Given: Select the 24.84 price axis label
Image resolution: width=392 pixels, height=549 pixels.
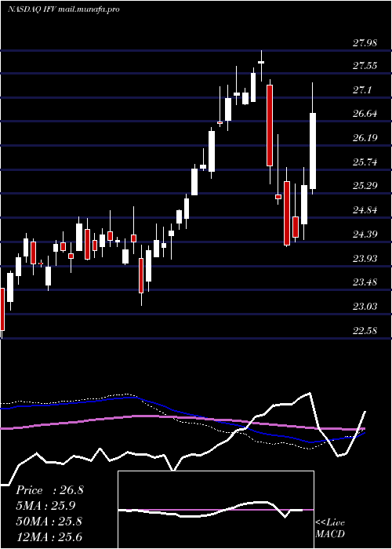Looking at the screenshot, I should 365,210.
